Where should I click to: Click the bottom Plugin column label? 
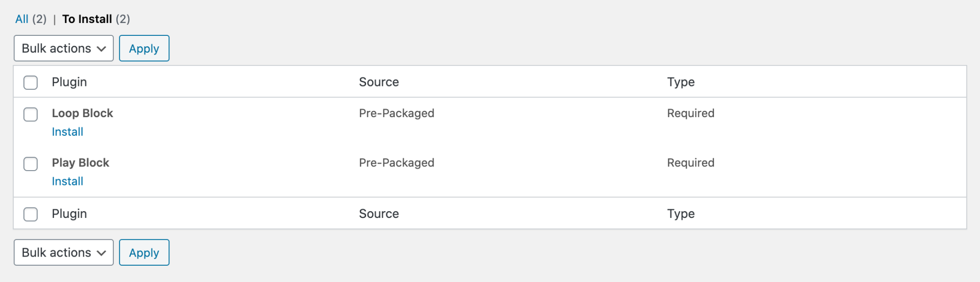click(70, 214)
